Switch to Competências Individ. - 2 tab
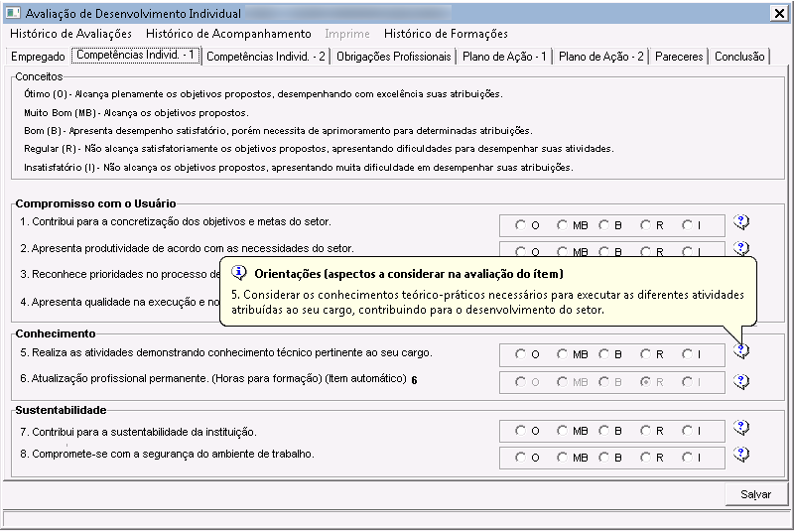This screenshot has height=532, width=794. click(x=266, y=57)
